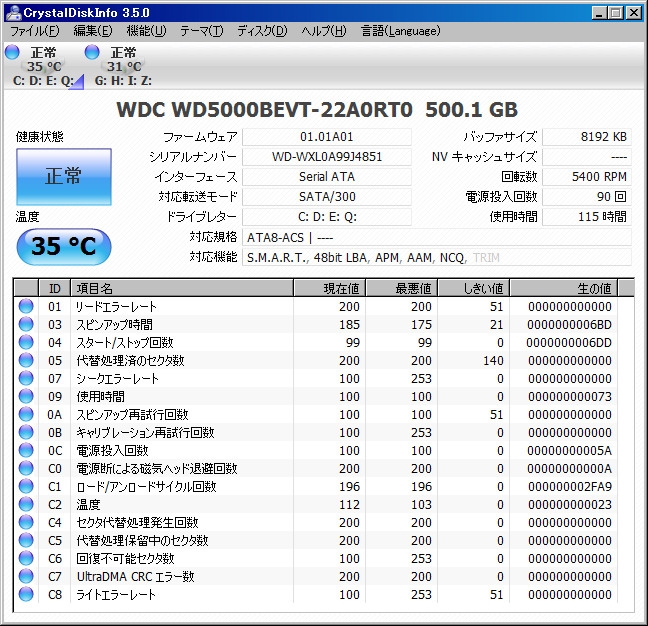Image resolution: width=648 pixels, height=626 pixels.
Task: Select raw value 000000002FA9
Action: coord(570,487)
